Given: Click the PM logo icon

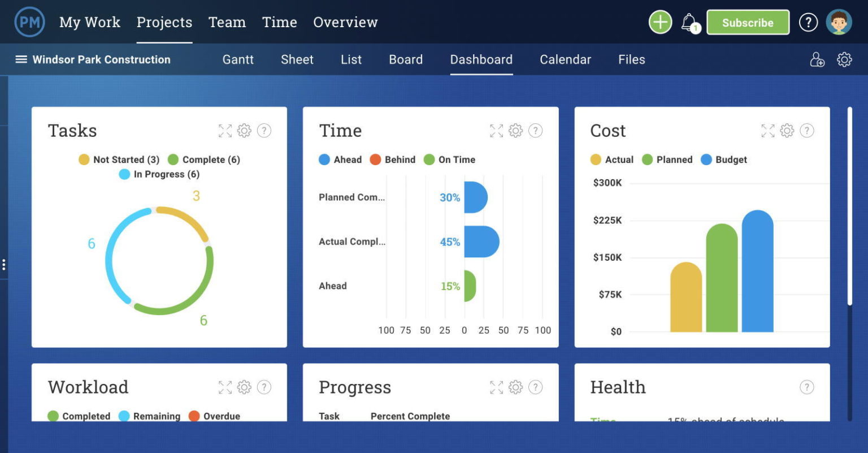Looking at the screenshot, I should pyautogui.click(x=29, y=22).
